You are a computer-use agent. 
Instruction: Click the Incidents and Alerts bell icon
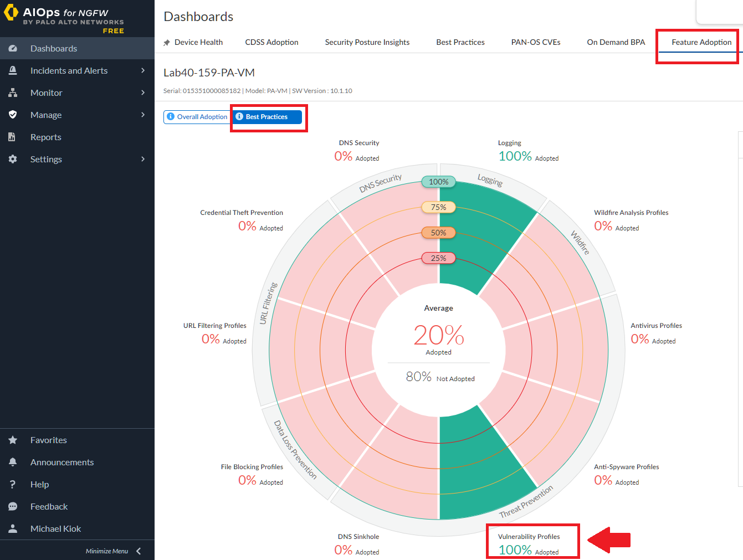(x=13, y=71)
